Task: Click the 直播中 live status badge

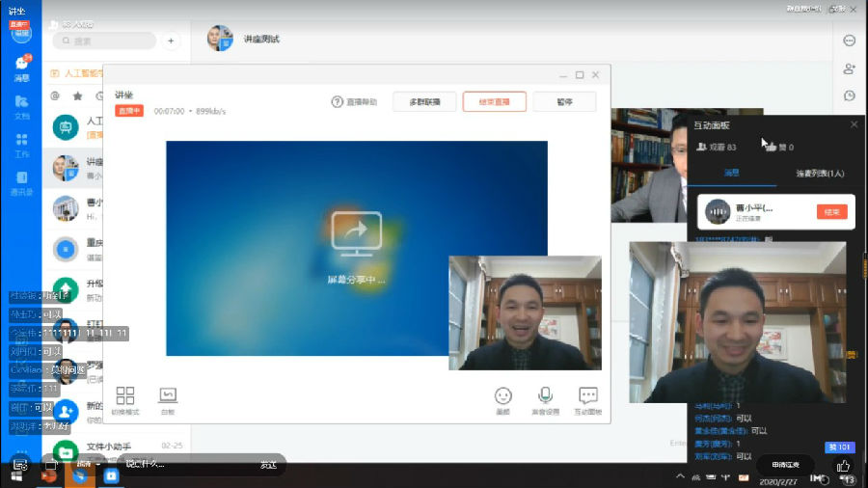Action: [129, 111]
